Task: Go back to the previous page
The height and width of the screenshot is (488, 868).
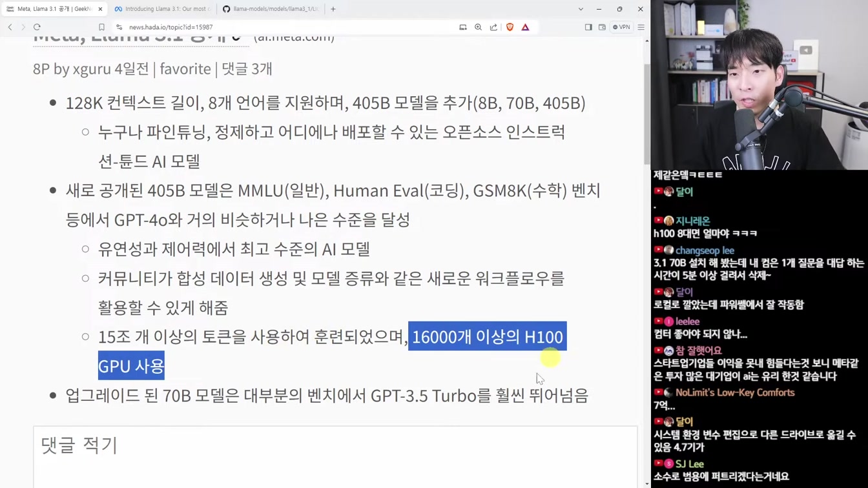Action: pos(10,27)
